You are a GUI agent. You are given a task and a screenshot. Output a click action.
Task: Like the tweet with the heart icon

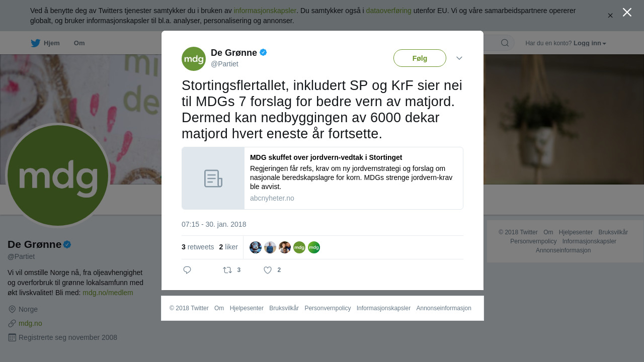(x=268, y=270)
